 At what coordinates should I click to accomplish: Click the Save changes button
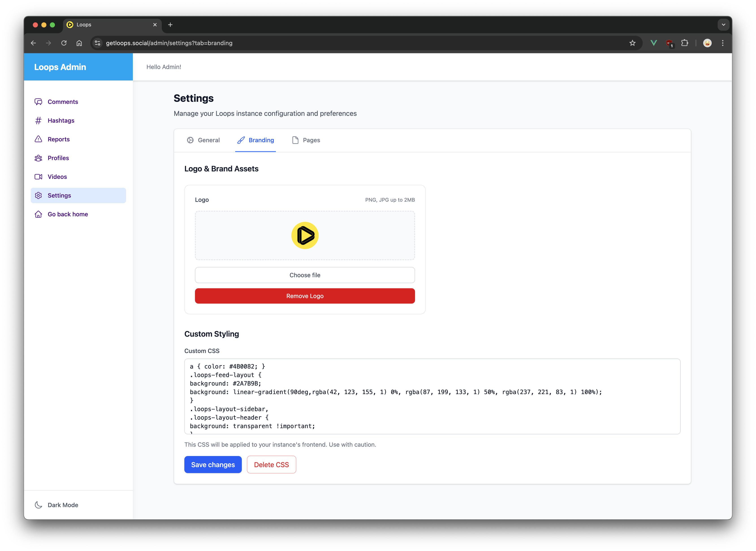coord(213,465)
